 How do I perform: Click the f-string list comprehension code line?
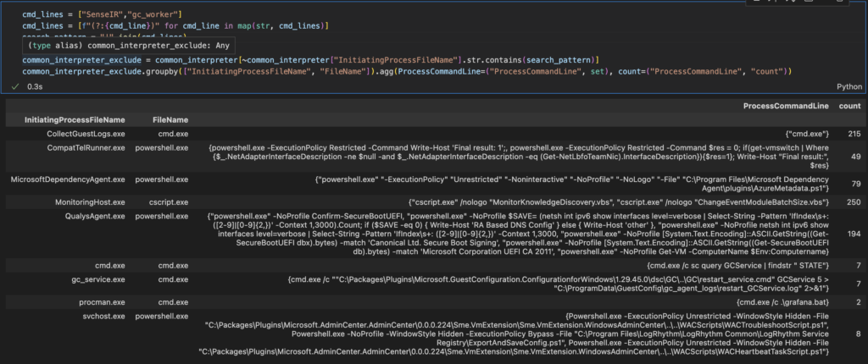(x=175, y=25)
